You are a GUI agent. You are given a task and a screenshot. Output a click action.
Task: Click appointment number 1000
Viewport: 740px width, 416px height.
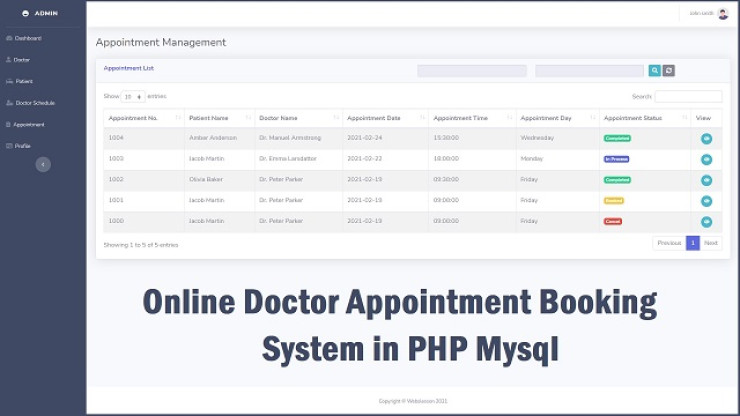pyautogui.click(x=116, y=221)
